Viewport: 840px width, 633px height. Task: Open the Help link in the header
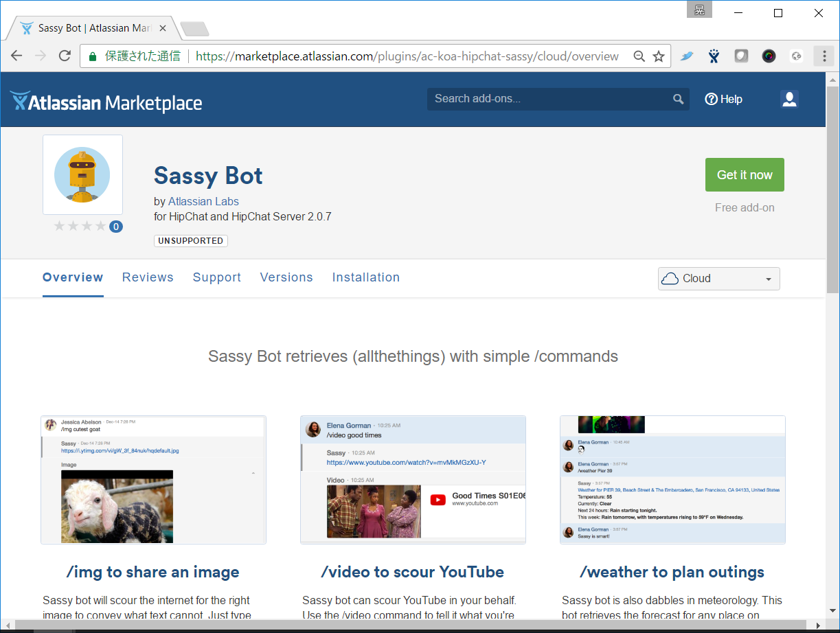pyautogui.click(x=724, y=99)
